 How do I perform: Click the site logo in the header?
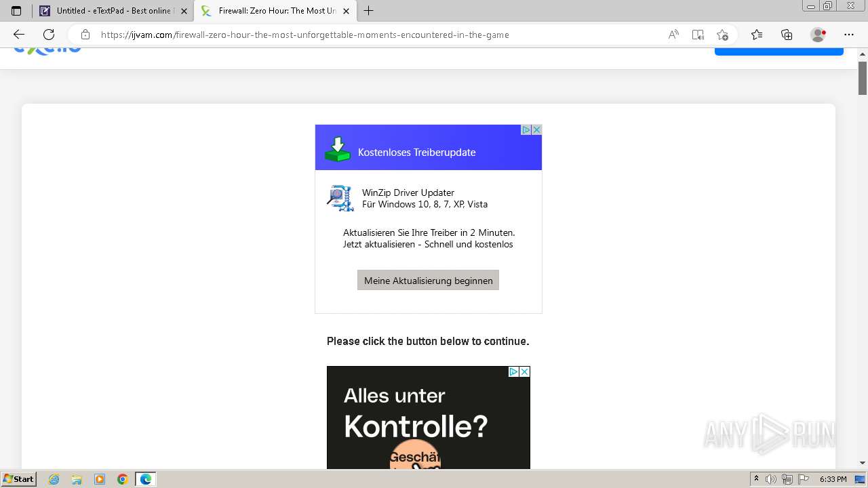pyautogui.click(x=47, y=51)
